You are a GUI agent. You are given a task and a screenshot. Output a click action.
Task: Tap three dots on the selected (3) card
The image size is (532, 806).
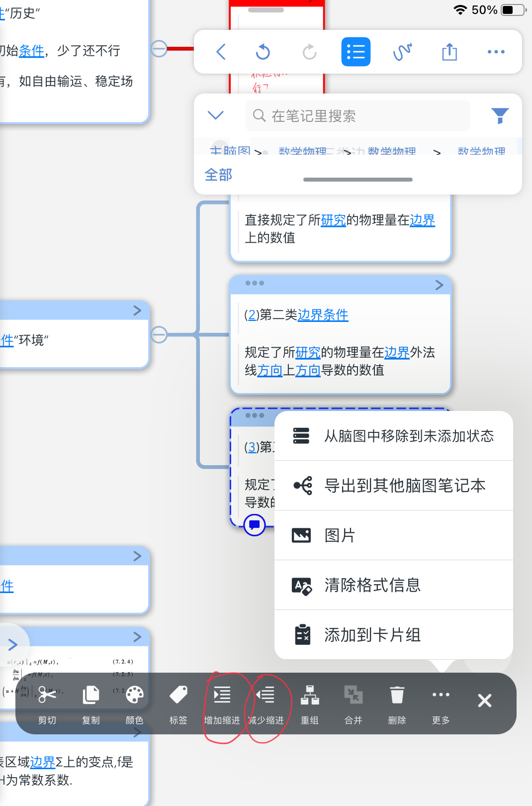255,415
